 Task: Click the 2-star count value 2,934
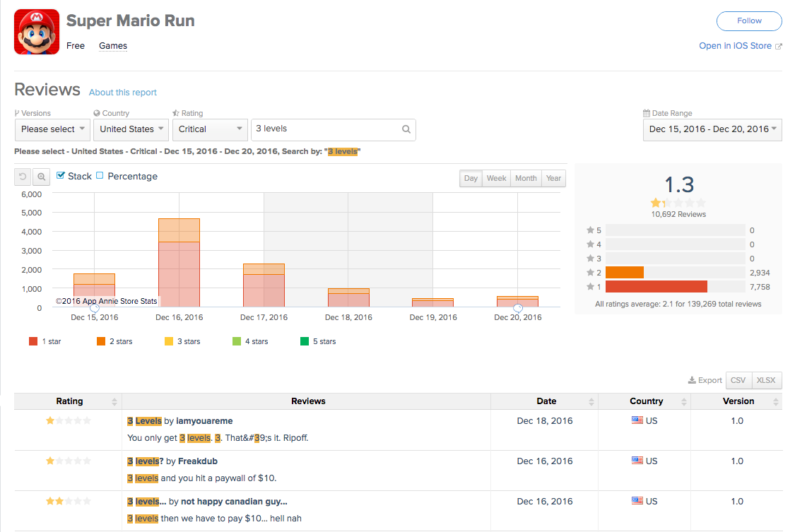(760, 273)
